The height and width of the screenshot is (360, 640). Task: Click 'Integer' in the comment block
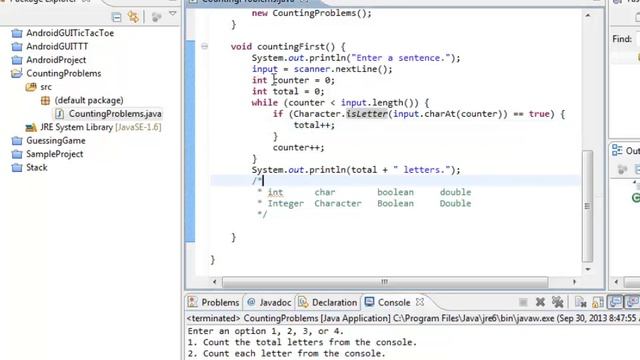pos(285,203)
